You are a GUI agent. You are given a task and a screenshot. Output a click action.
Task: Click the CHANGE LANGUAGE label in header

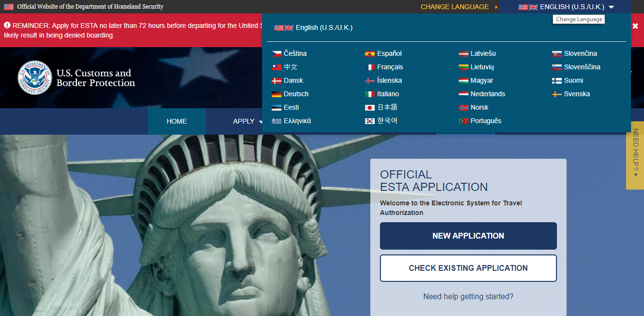pyautogui.click(x=455, y=7)
